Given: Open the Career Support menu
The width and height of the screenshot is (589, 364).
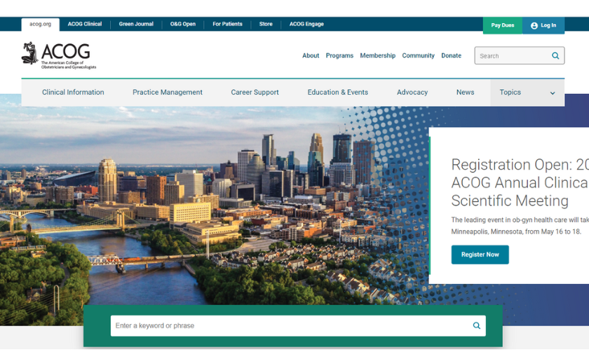Looking at the screenshot, I should pos(255,93).
